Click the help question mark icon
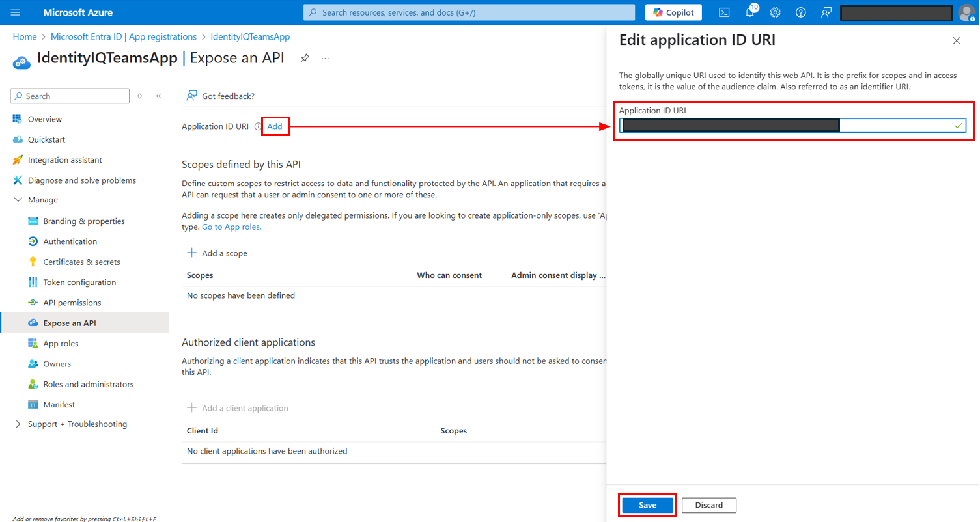Image resolution: width=980 pixels, height=522 pixels. [x=801, y=12]
